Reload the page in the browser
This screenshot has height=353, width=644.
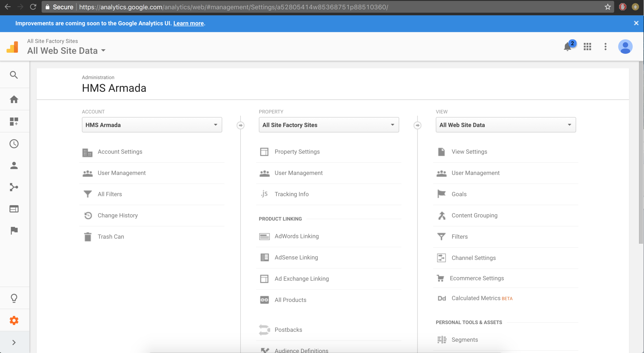point(33,7)
